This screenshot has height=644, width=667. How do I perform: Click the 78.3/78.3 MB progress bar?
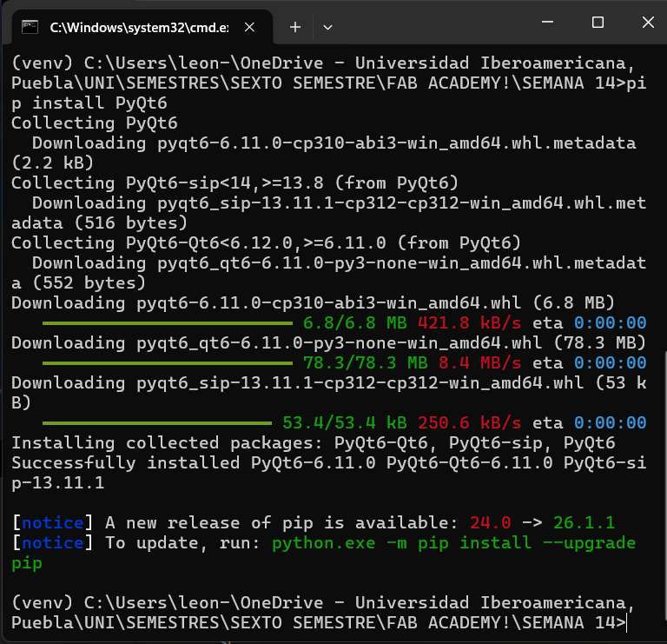[x=168, y=363]
